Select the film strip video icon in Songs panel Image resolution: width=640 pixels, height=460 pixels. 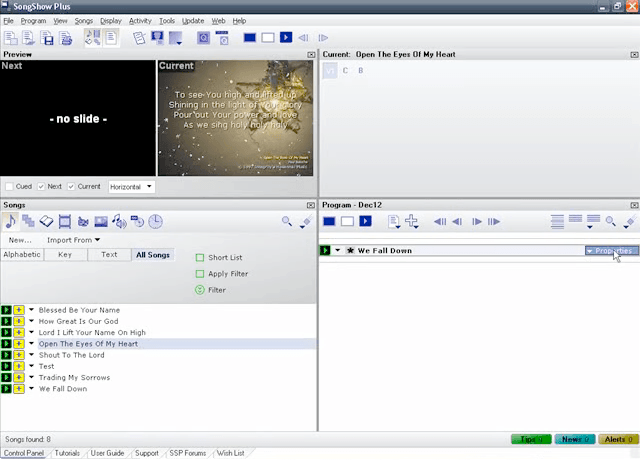tap(64, 222)
